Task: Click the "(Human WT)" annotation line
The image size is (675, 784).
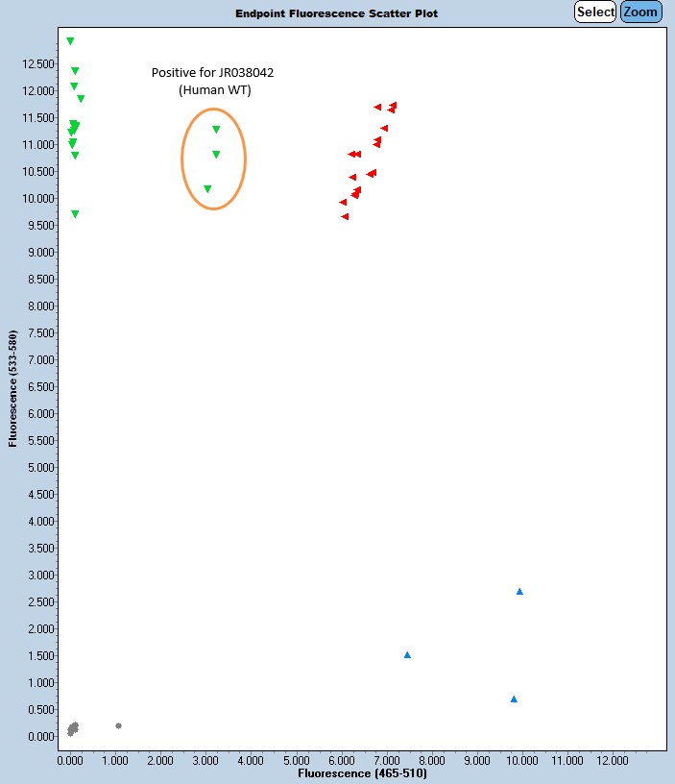Action: (x=215, y=89)
